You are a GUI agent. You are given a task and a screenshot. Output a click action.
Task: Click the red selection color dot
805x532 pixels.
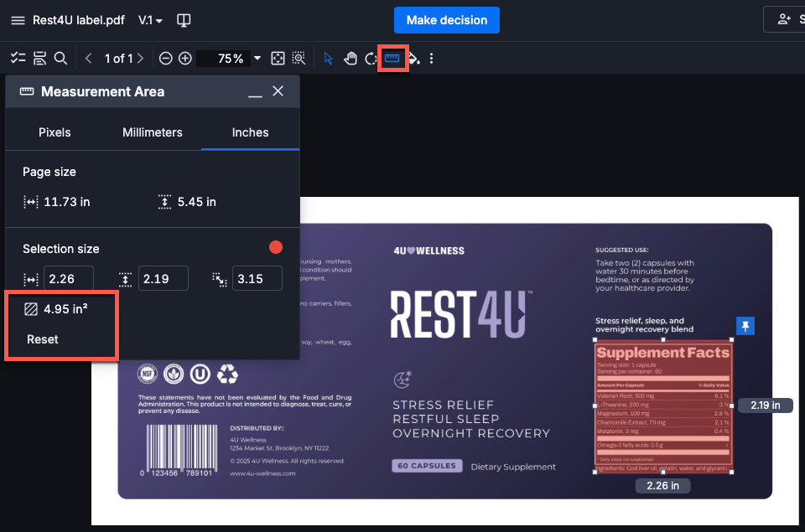276,247
